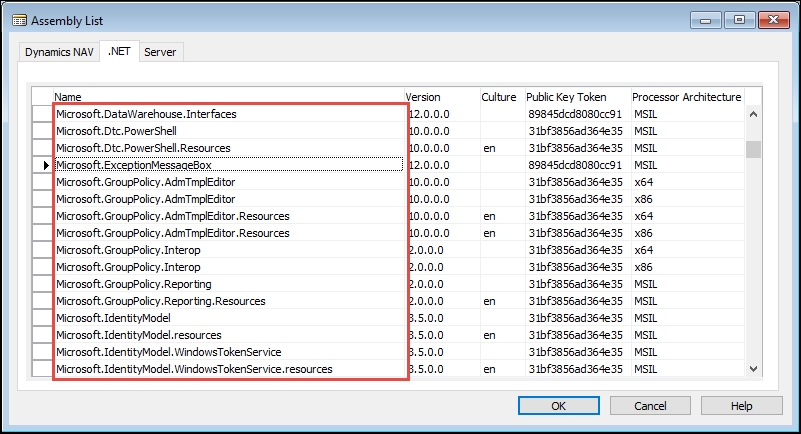The height and width of the screenshot is (434, 801).
Task: Select the Microsoft.Dtc.PowerShell name cell
Action: click(x=229, y=131)
